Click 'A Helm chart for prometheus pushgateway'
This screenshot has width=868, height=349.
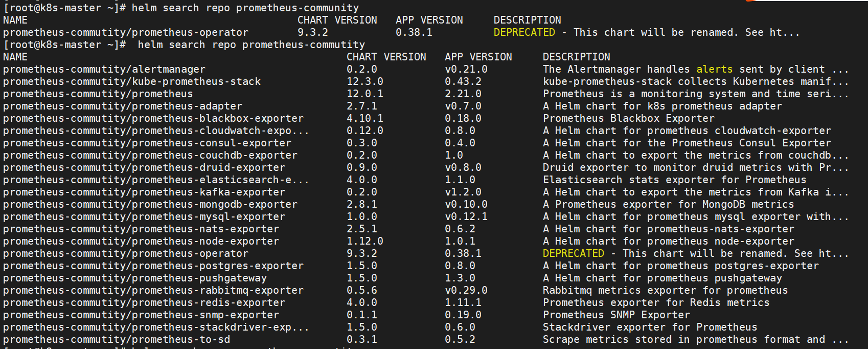point(663,278)
